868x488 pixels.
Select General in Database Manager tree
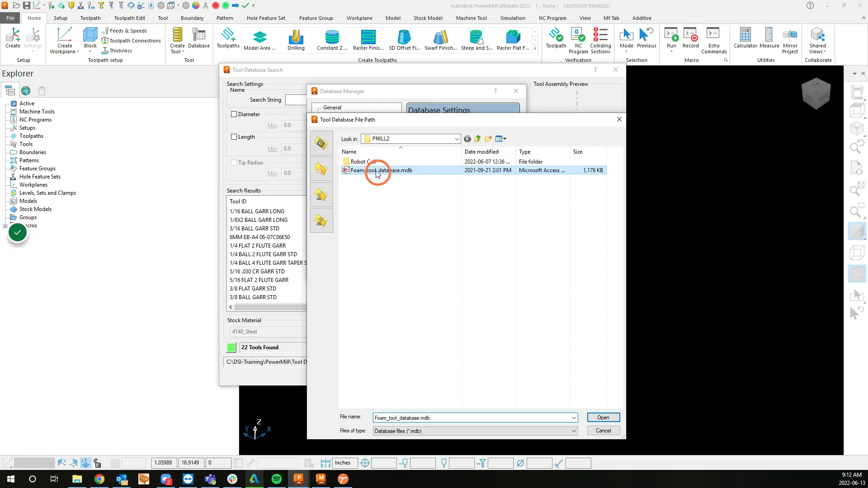point(332,108)
